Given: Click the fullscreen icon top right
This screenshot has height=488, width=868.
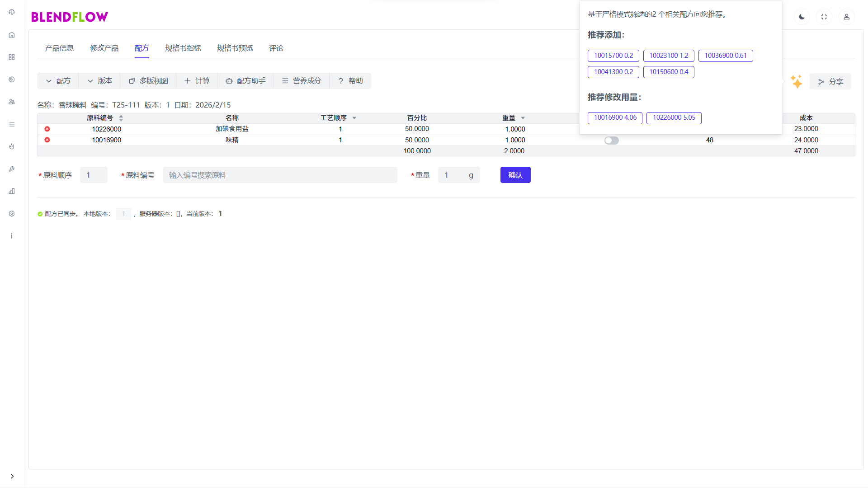Looking at the screenshot, I should coord(824,17).
